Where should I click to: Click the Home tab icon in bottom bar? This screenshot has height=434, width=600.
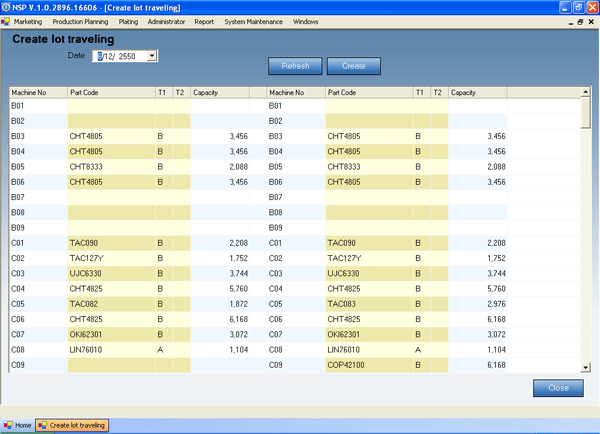(x=8, y=425)
